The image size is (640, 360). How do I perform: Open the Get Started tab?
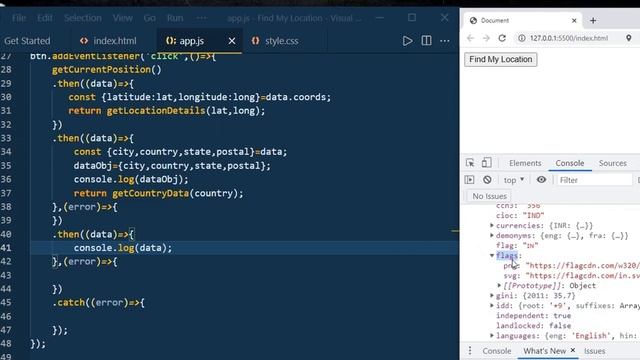tap(27, 41)
